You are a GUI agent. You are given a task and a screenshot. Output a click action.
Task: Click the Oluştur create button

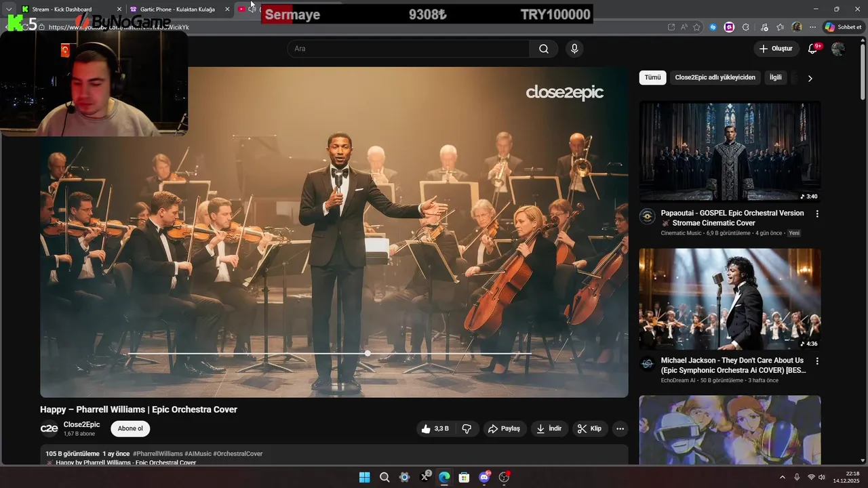click(776, 49)
